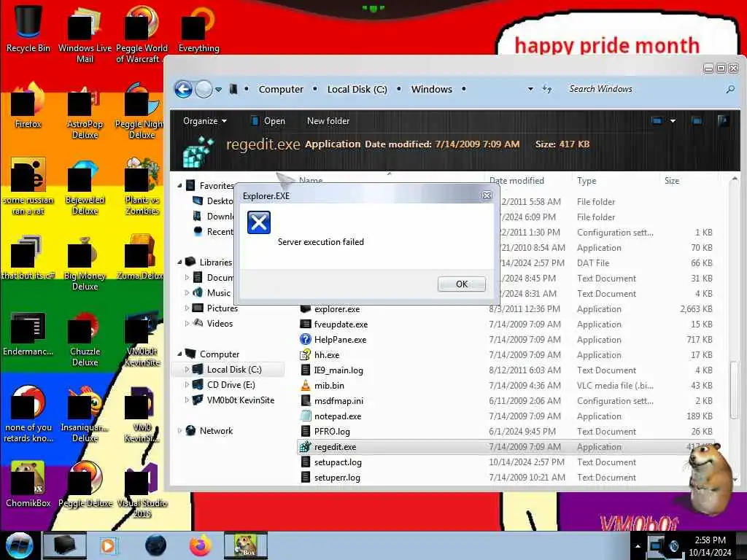
Task: Select the msdfmap.ini file
Action: click(x=338, y=401)
